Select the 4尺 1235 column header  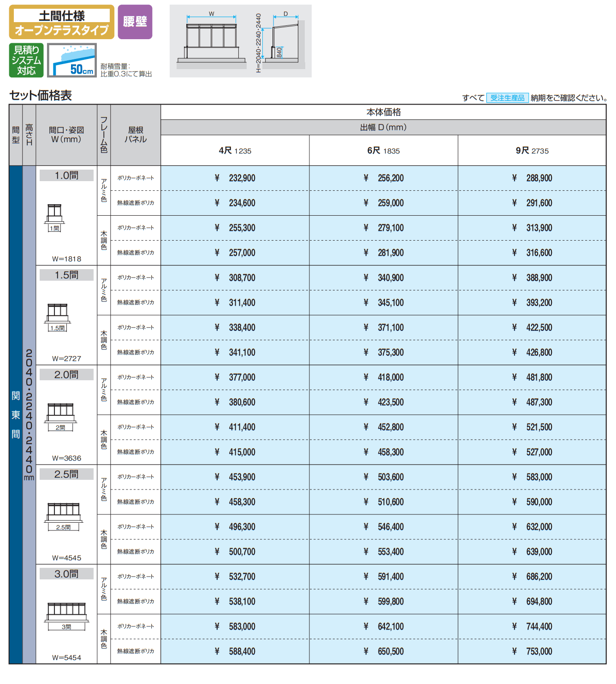pyautogui.click(x=235, y=151)
